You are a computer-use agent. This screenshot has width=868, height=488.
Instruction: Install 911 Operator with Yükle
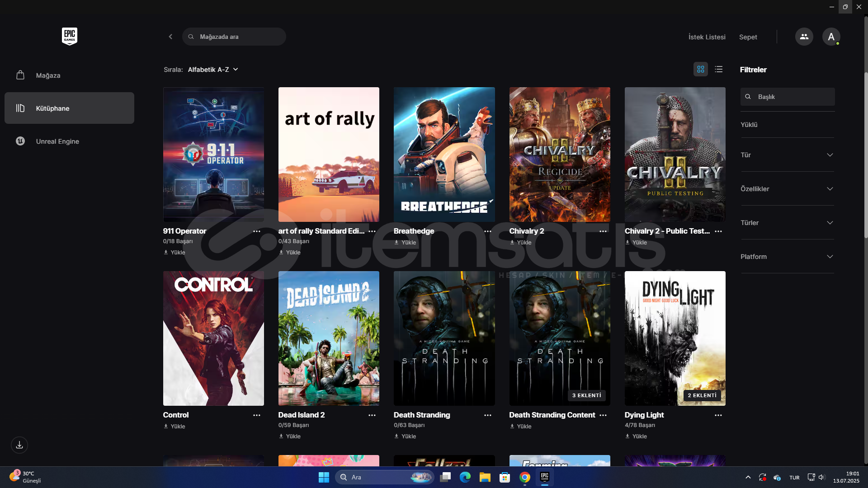(x=175, y=253)
